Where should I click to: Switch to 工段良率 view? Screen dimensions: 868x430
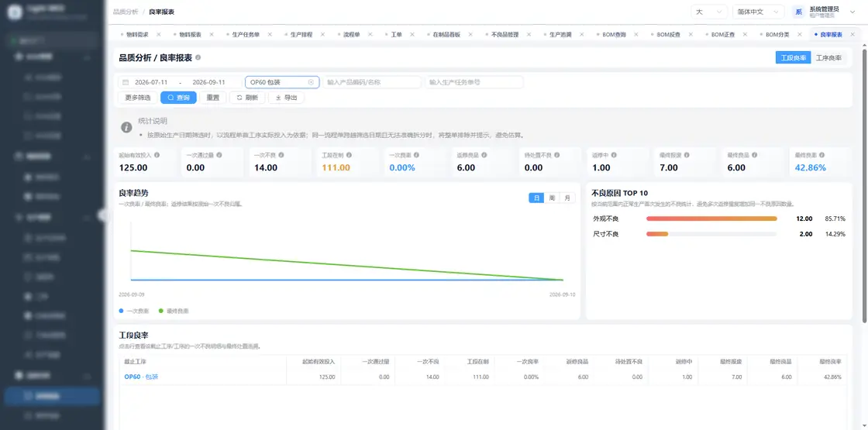point(794,57)
